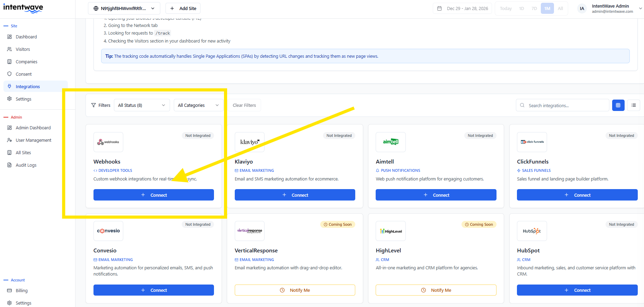Select the 1M time range
Image resolution: width=644 pixels, height=307 pixels.
547,9
